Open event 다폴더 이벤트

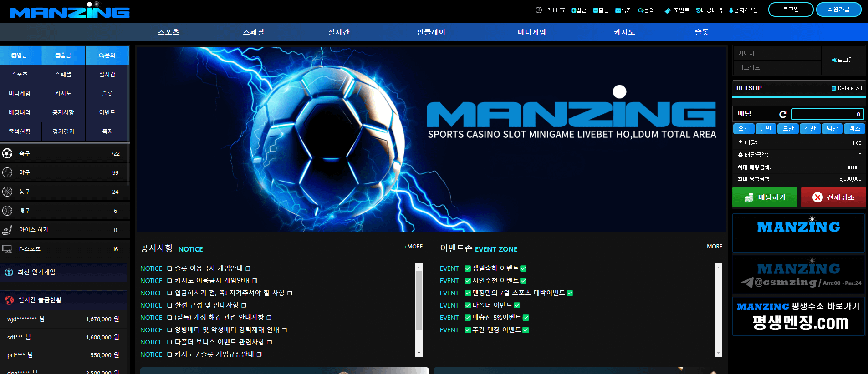tap(492, 305)
